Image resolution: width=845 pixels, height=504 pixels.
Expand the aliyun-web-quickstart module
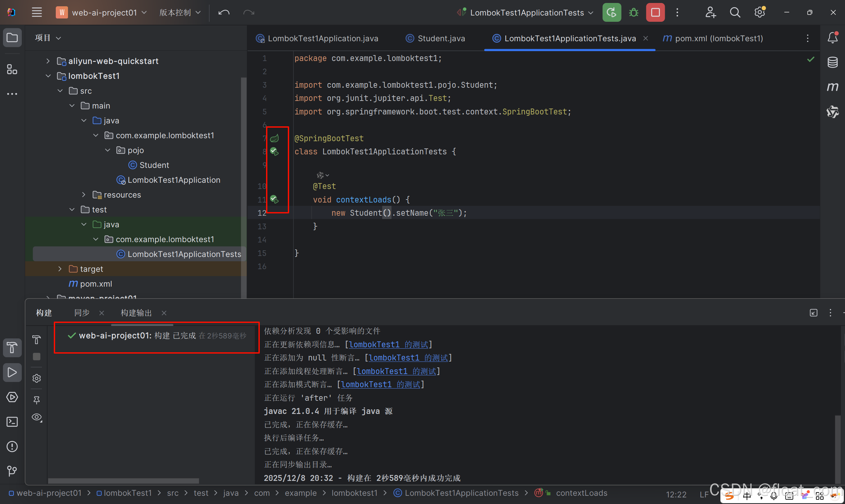tap(48, 61)
